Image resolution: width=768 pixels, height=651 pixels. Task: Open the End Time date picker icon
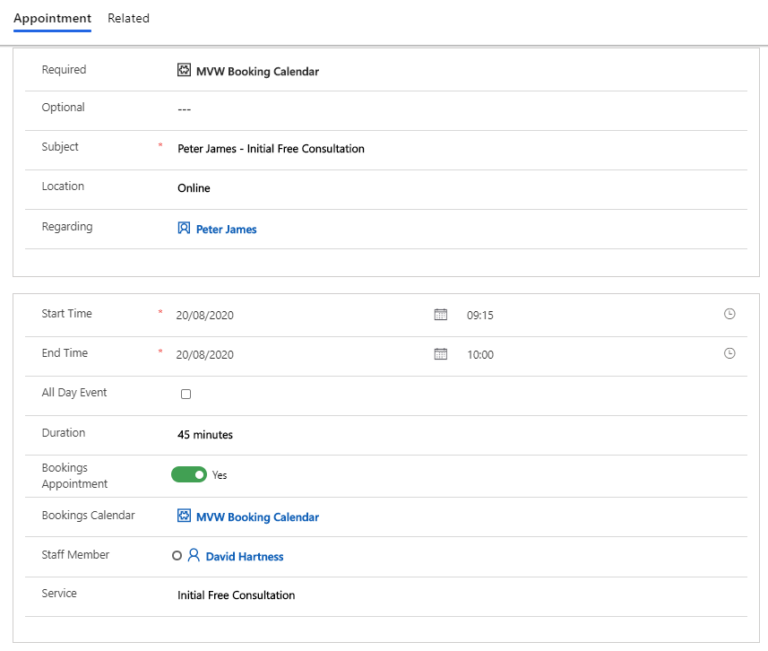[x=441, y=354]
